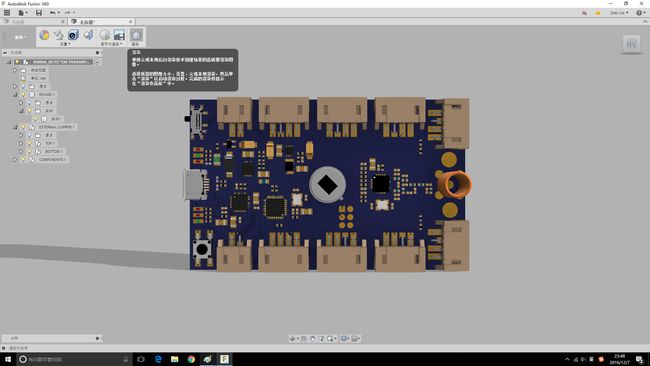Screen dimensions: 650x366
Task: Click browser panel options dot
Action: (x=97, y=53)
